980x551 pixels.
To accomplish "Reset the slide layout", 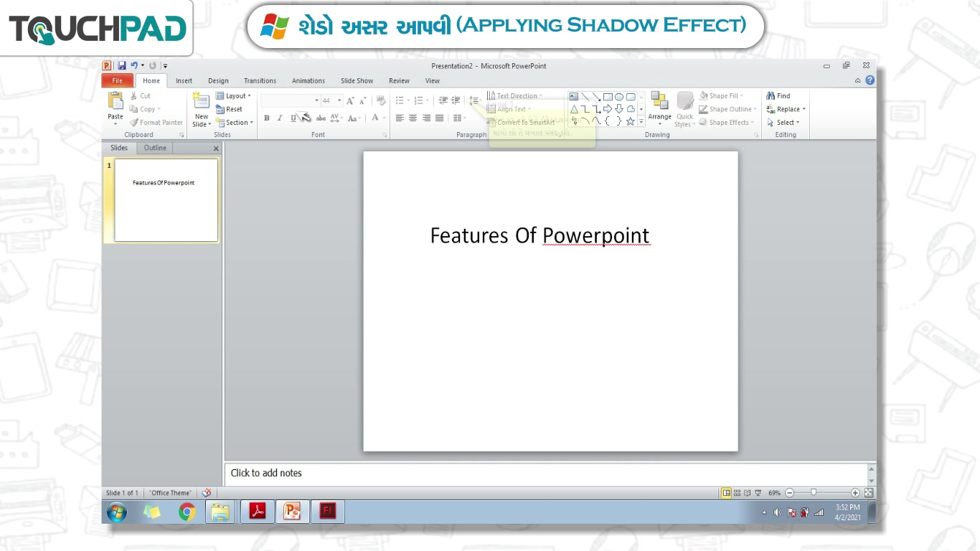I will pos(230,109).
